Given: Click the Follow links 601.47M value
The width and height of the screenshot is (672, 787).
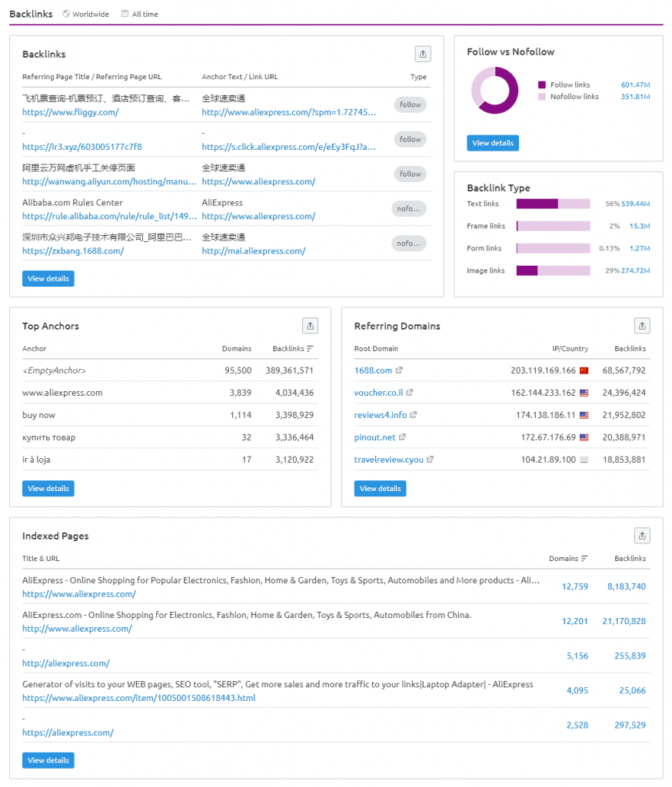Looking at the screenshot, I should 635,85.
